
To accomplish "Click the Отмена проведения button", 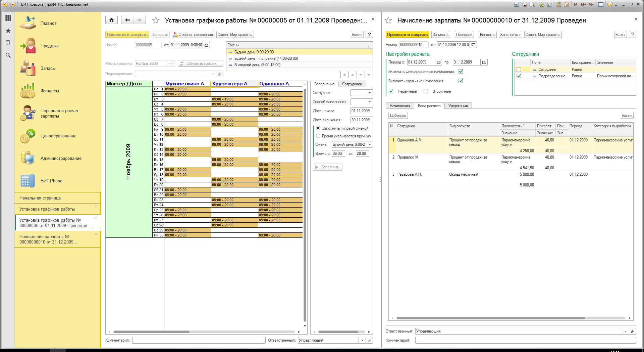I will 193,35.
